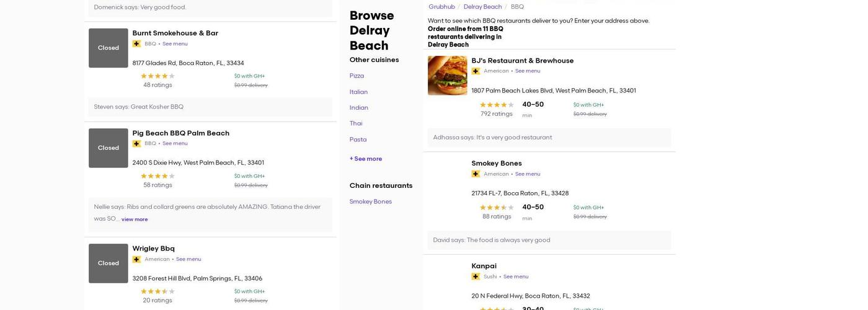Open Smokey Bones chain restaurant link
The image size is (868, 310).
(x=370, y=202)
